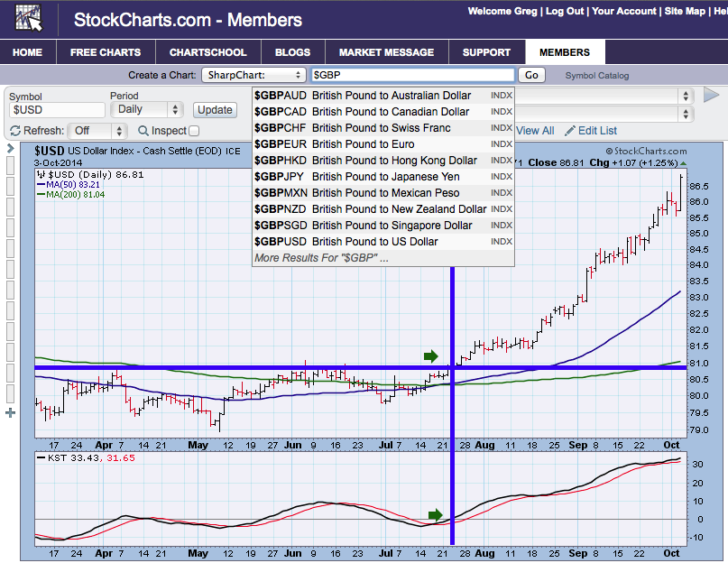Click the Update button

(215, 109)
